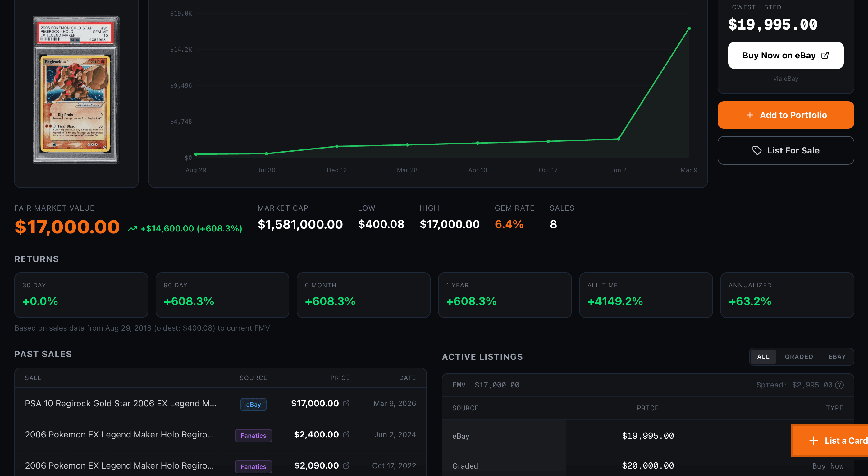The height and width of the screenshot is (476, 868).
Task: Select the 30 DAY returns card
Action: pos(81,295)
